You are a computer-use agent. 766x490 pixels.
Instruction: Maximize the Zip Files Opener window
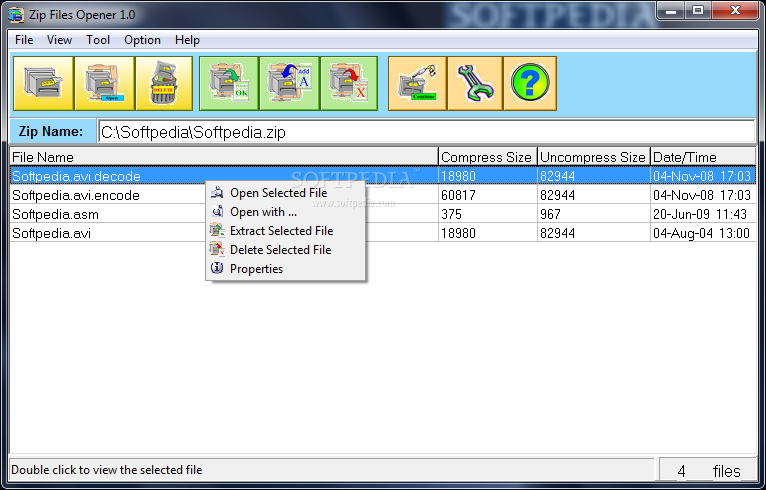698,10
